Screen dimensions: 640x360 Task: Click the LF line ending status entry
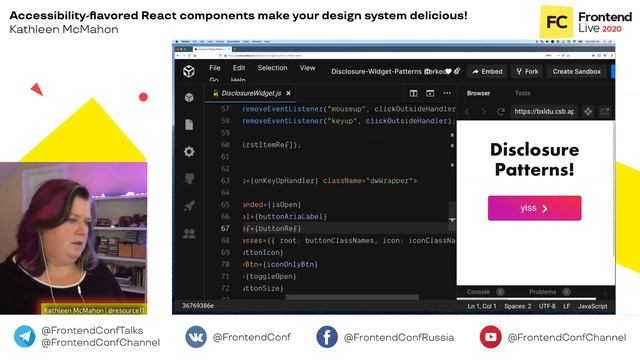click(x=567, y=306)
